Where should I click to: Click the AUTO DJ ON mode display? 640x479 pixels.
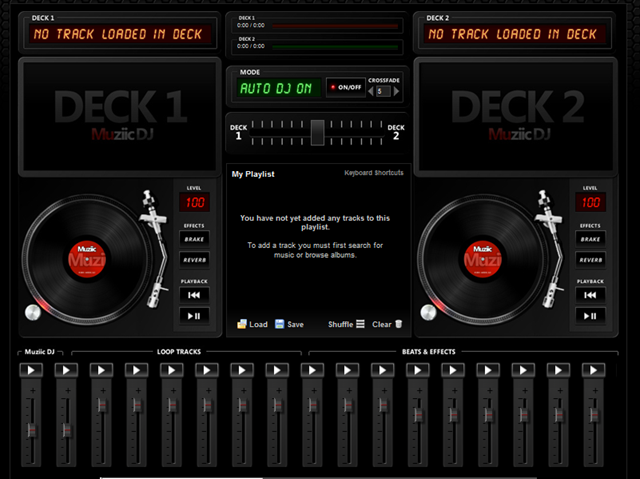point(279,88)
